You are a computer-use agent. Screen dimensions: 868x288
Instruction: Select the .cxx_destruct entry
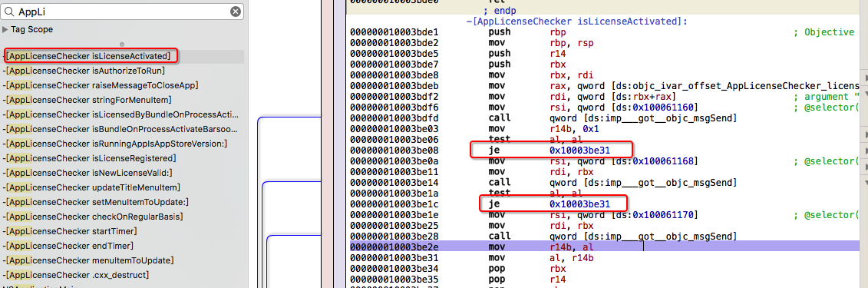click(x=75, y=275)
